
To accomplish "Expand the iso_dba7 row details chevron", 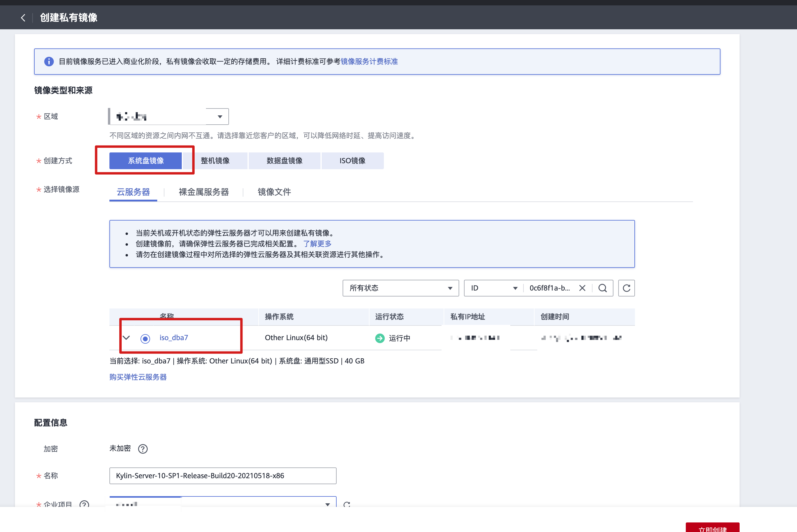I will click(x=126, y=338).
